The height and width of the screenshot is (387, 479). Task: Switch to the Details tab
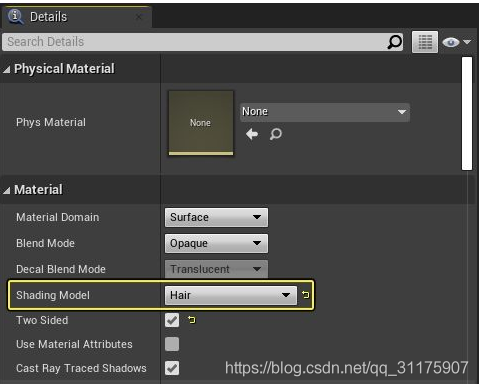[x=77, y=17]
